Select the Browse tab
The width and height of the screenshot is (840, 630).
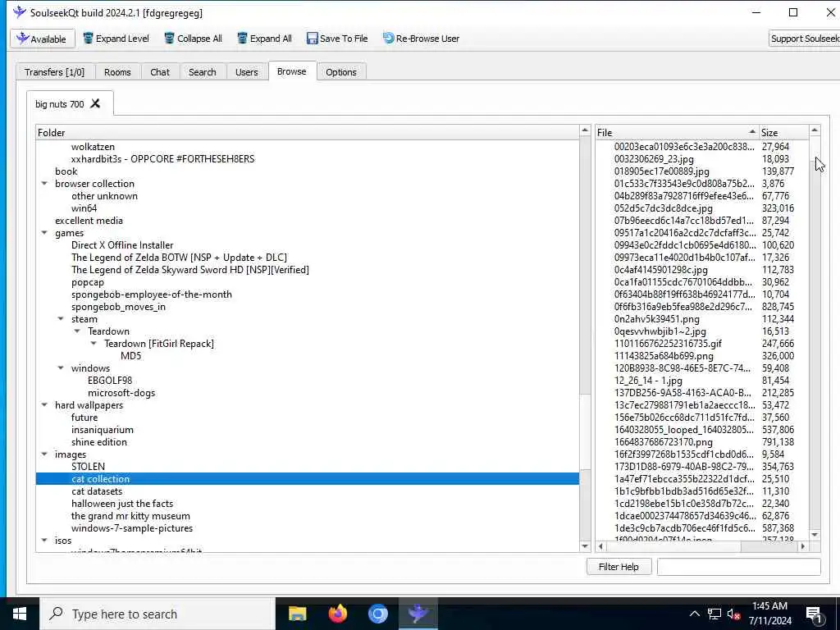point(292,71)
